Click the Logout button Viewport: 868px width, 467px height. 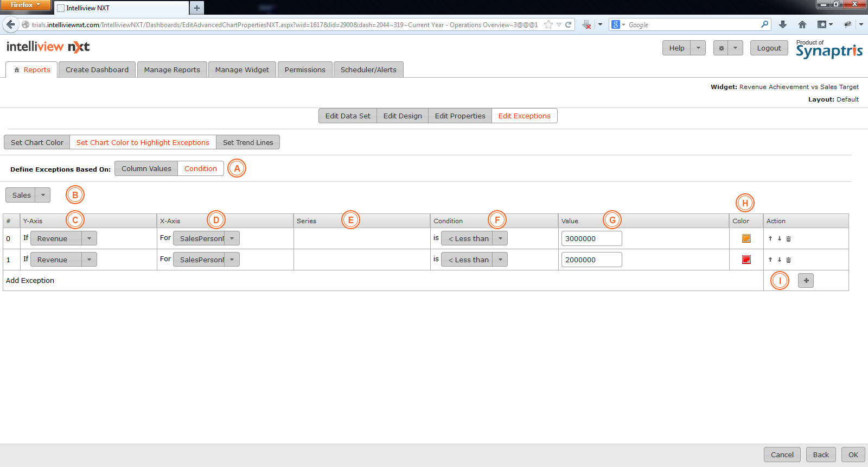[x=769, y=48]
